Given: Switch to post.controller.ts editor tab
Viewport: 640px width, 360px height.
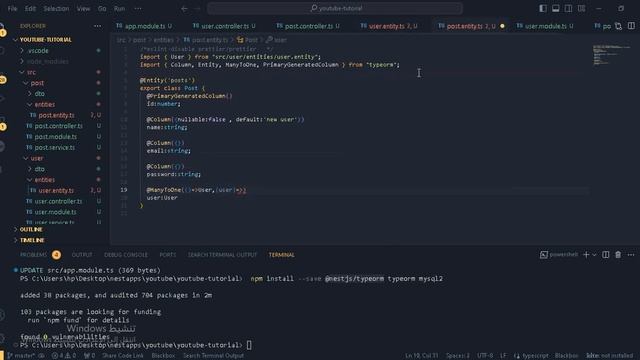Looking at the screenshot, I should click(x=308, y=26).
